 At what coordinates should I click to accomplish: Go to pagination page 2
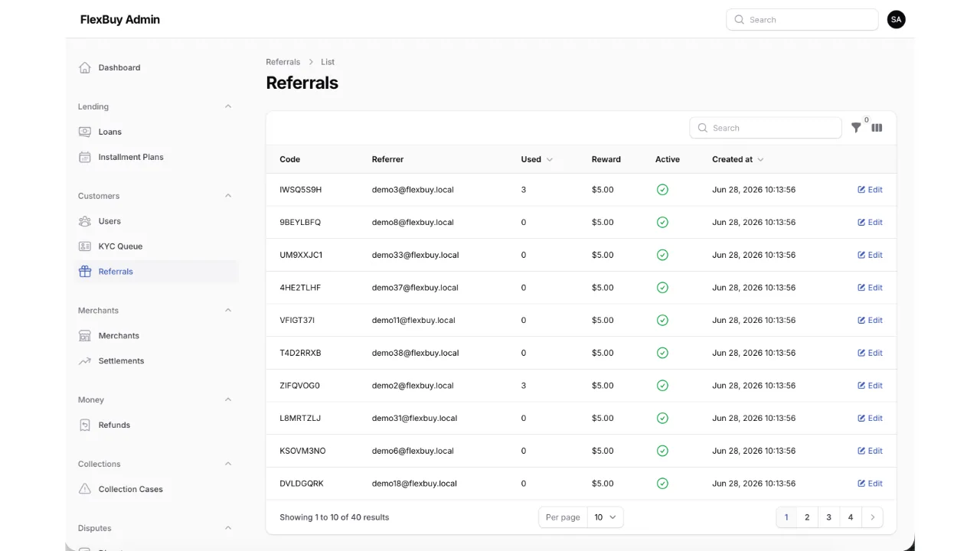(807, 517)
